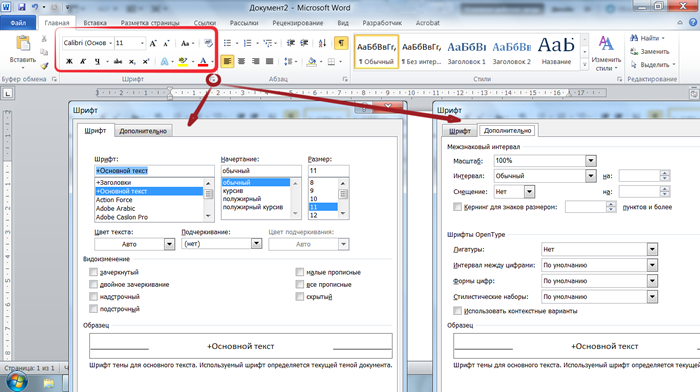Open Файл tab

pos(18,23)
